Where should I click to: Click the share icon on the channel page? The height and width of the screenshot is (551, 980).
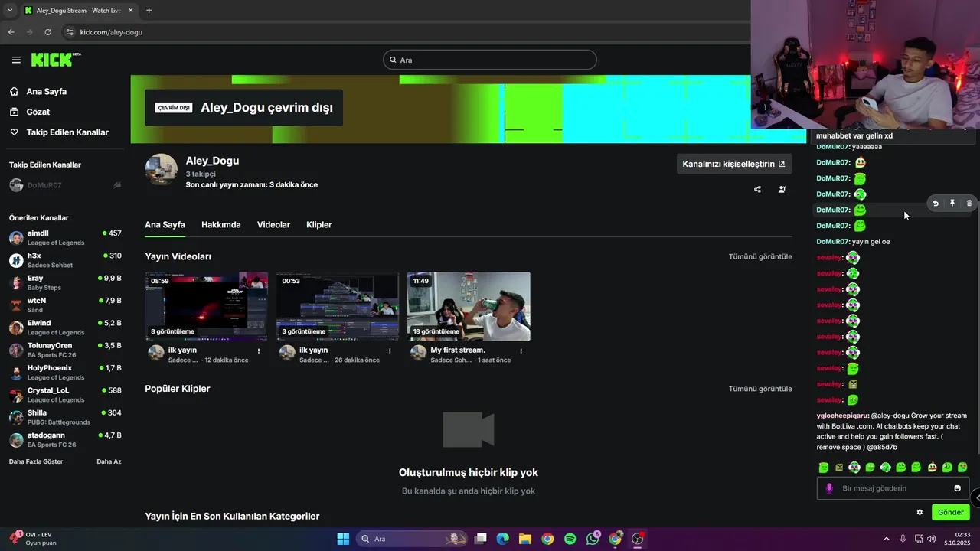pos(757,189)
